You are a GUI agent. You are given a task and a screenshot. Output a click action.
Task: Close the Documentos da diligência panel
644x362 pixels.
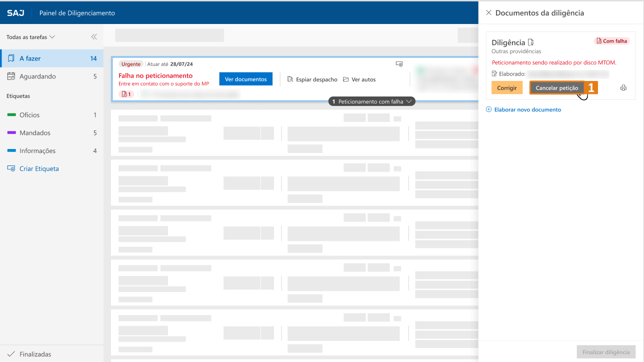click(x=488, y=12)
